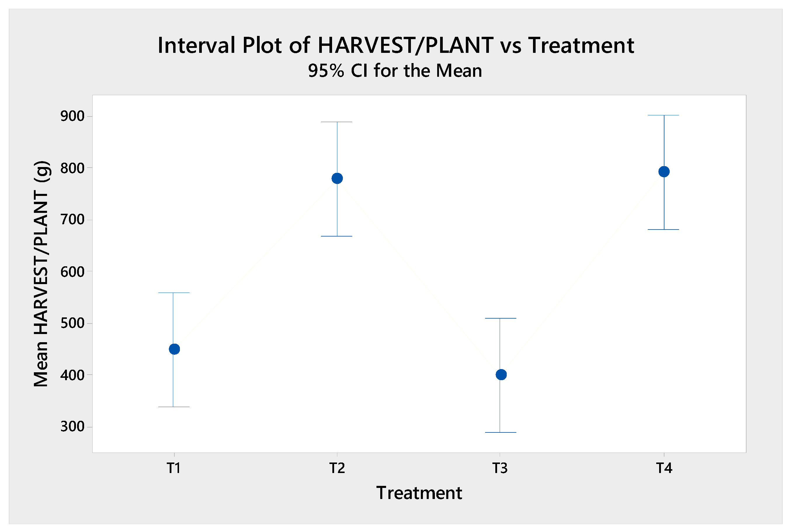Select the T3 mean marker dot
This screenshot has width=790, height=532.
(501, 375)
